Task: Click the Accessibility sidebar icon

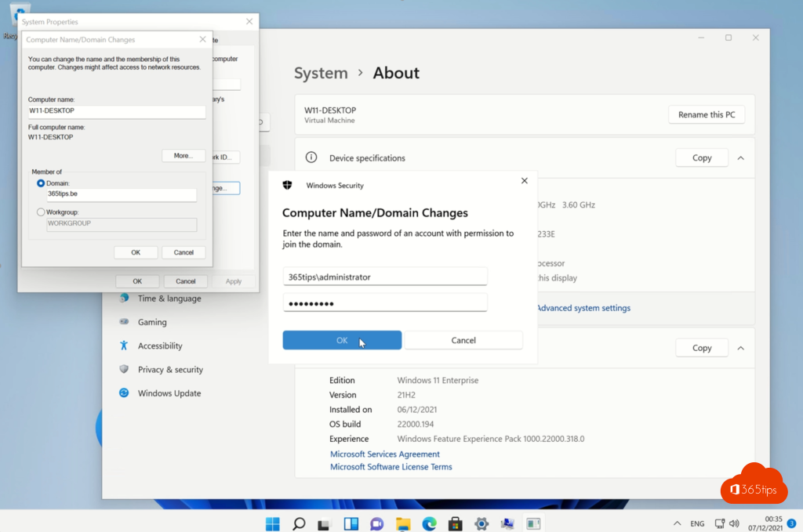Action: tap(124, 346)
